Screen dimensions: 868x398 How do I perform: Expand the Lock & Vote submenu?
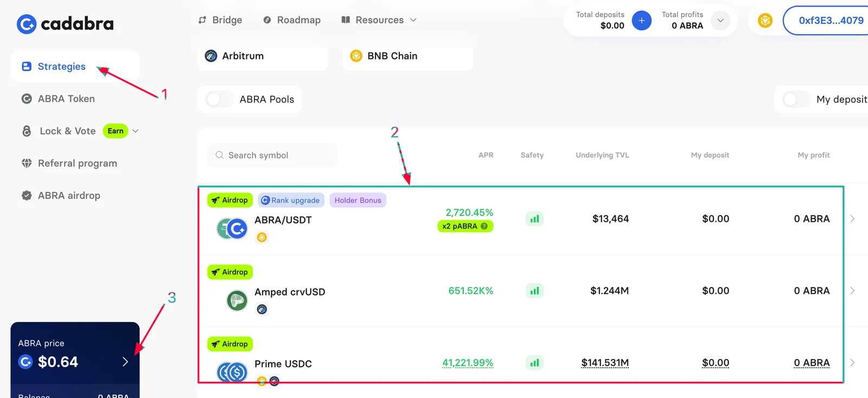coord(136,131)
